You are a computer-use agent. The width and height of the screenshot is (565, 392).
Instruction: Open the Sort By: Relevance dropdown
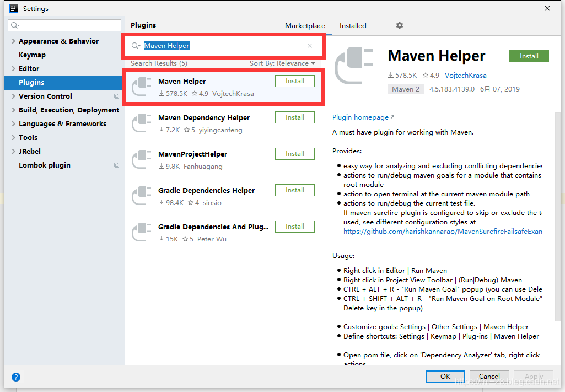282,63
